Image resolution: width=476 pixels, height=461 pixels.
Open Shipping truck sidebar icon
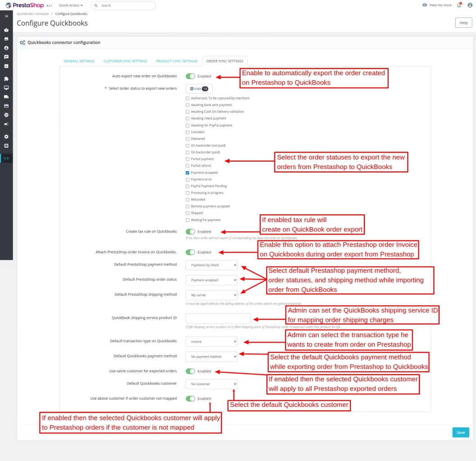click(6, 97)
